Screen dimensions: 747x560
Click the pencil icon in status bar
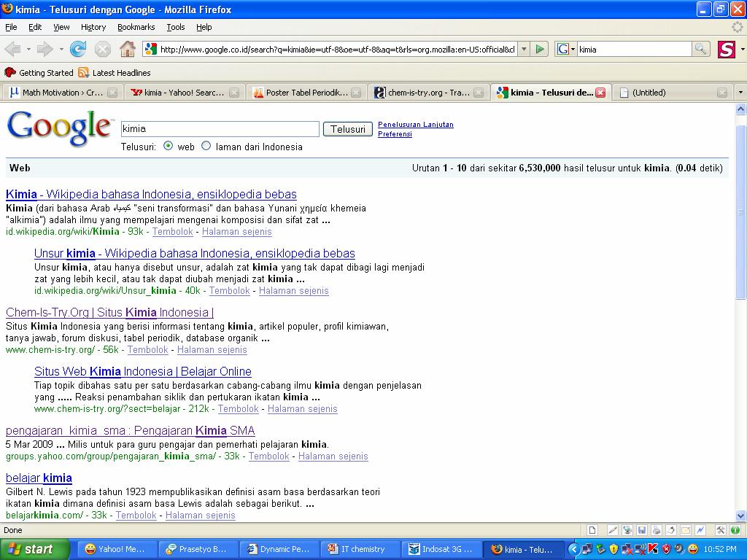(613, 530)
